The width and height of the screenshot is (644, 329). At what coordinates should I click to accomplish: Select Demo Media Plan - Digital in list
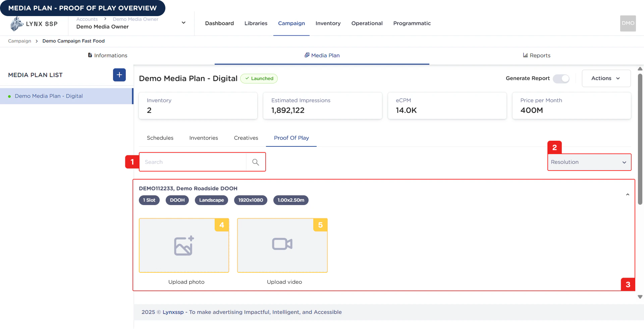click(66, 96)
